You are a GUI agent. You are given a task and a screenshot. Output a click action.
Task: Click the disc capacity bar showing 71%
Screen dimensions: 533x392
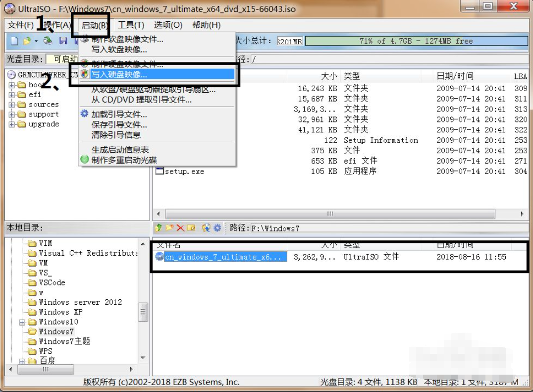416,41
